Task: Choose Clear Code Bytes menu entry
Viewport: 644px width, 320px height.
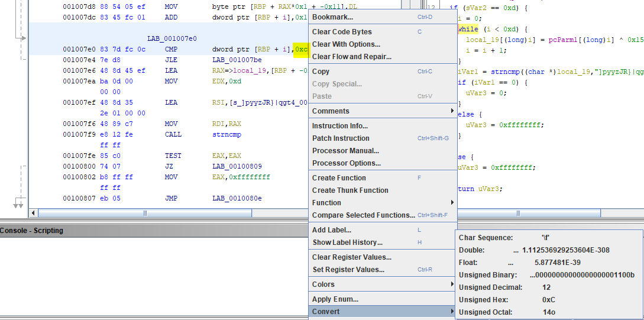Action: pyautogui.click(x=383, y=31)
